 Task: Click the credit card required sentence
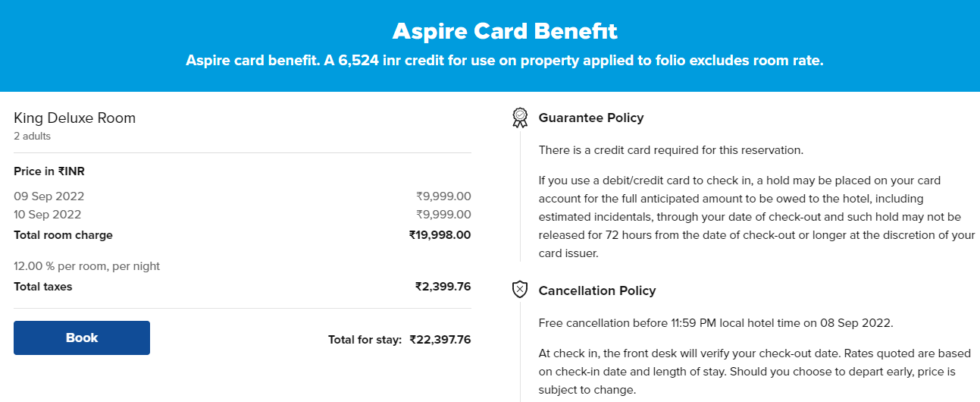tap(671, 150)
